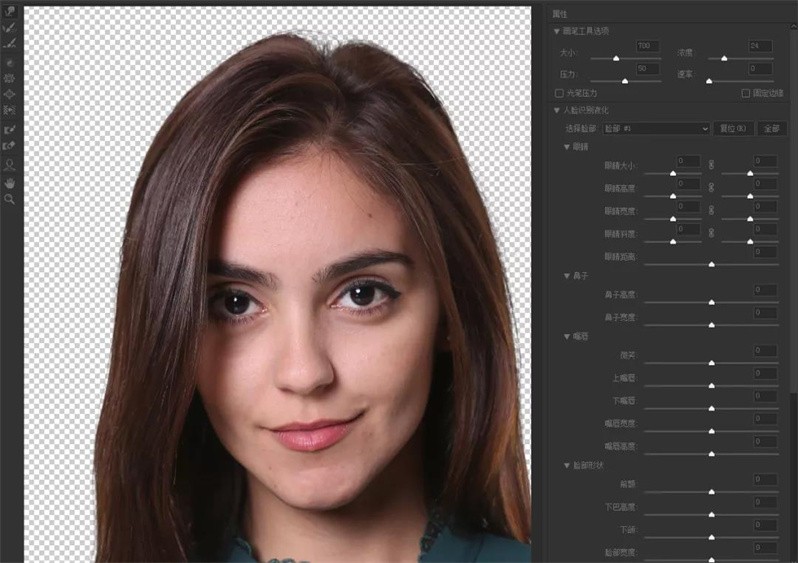Select the Smooth tool
Viewport: 798px width, 563px height.
click(x=9, y=44)
